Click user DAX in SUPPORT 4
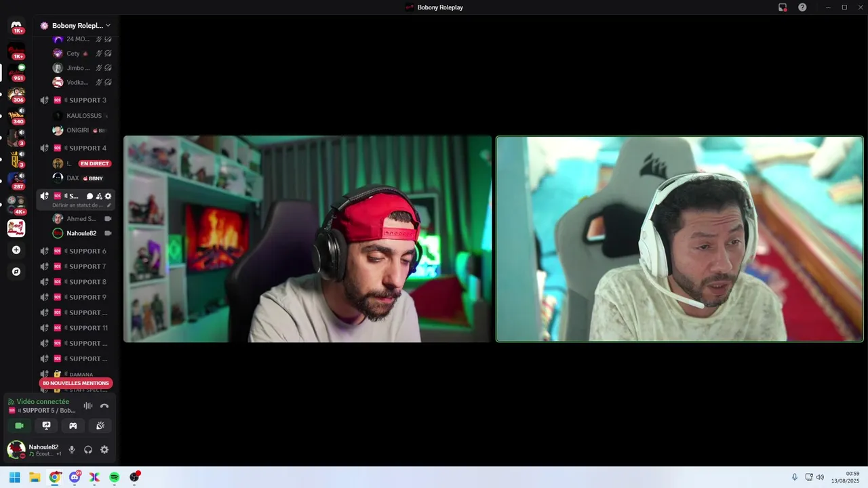Screen dimensions: 868x488 point(82,178)
